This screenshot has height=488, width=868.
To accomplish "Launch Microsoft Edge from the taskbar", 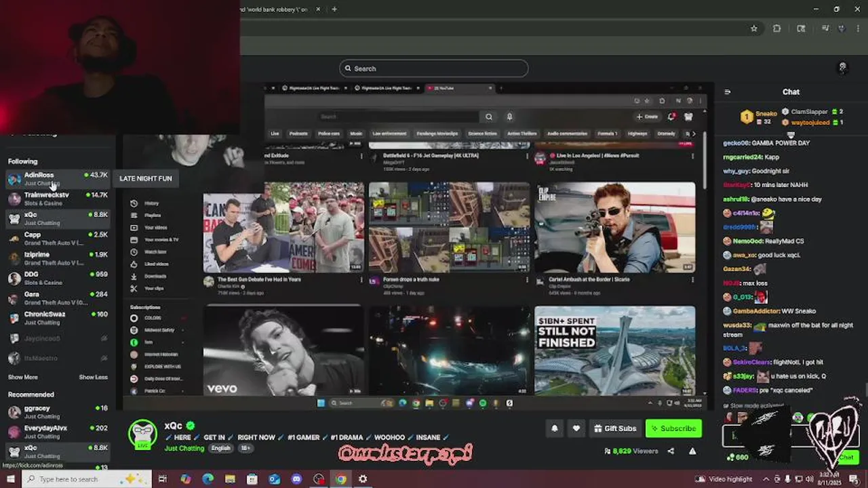I will (x=208, y=479).
